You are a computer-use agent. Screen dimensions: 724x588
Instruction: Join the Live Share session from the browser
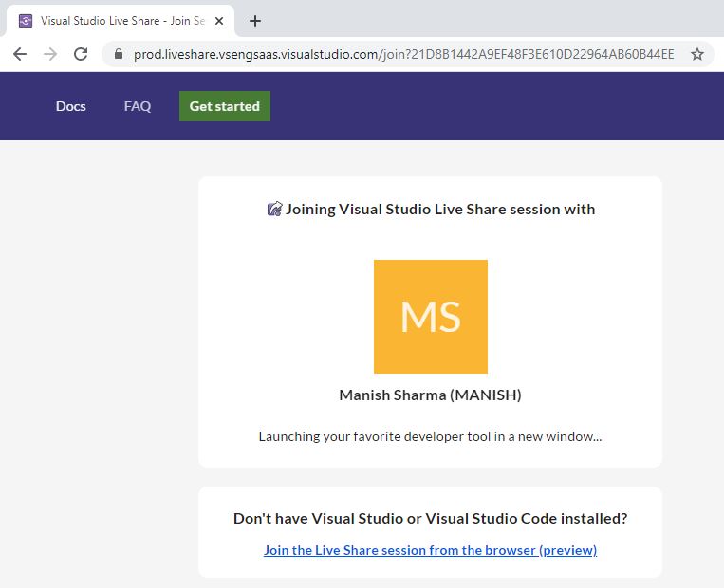pyautogui.click(x=430, y=550)
